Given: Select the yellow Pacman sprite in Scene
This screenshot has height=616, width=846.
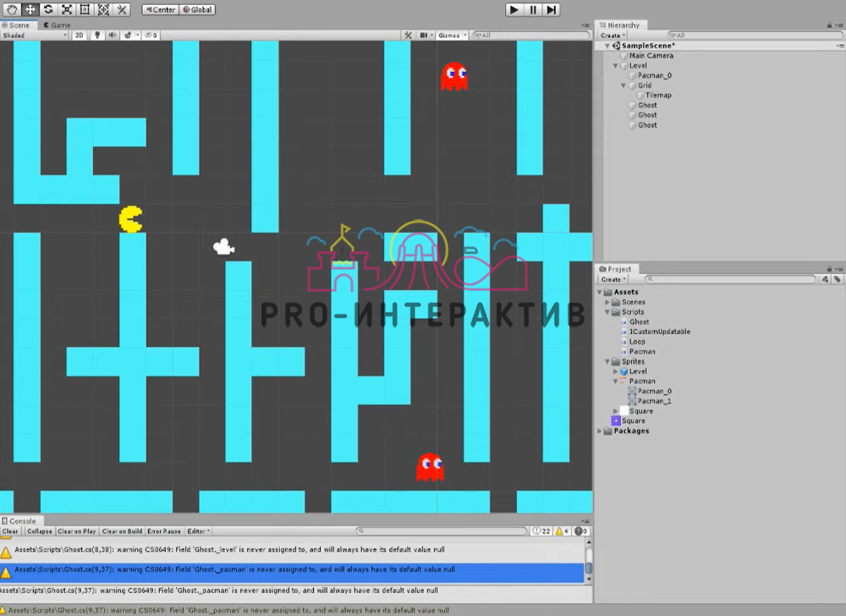Looking at the screenshot, I should (130, 219).
